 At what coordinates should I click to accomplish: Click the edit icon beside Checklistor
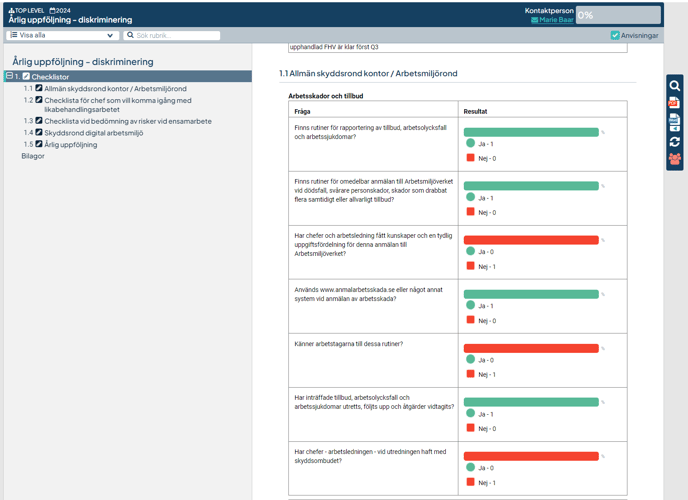pos(27,77)
